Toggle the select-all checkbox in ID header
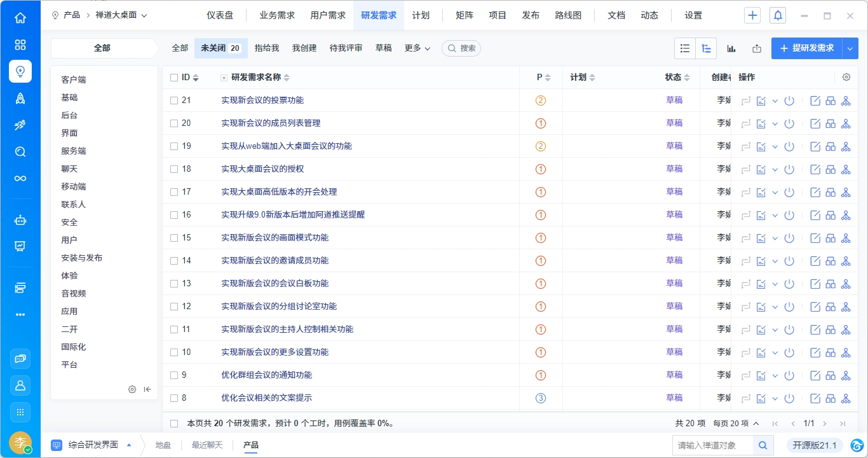 click(174, 78)
